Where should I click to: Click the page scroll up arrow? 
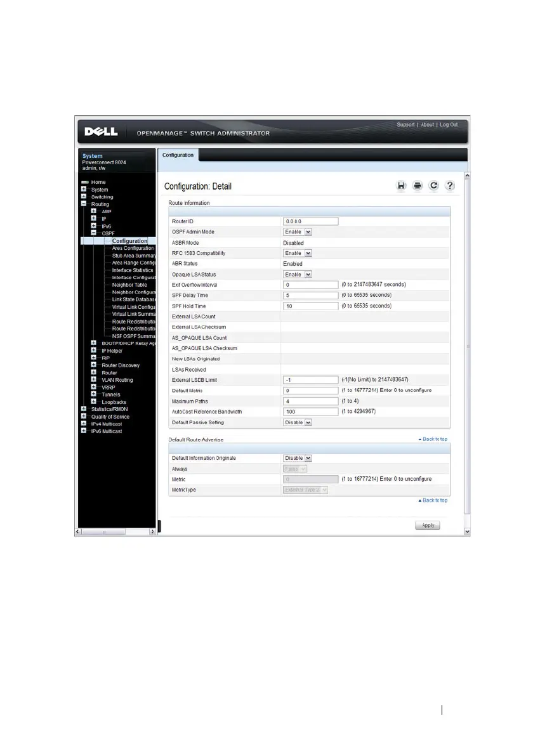(467, 176)
